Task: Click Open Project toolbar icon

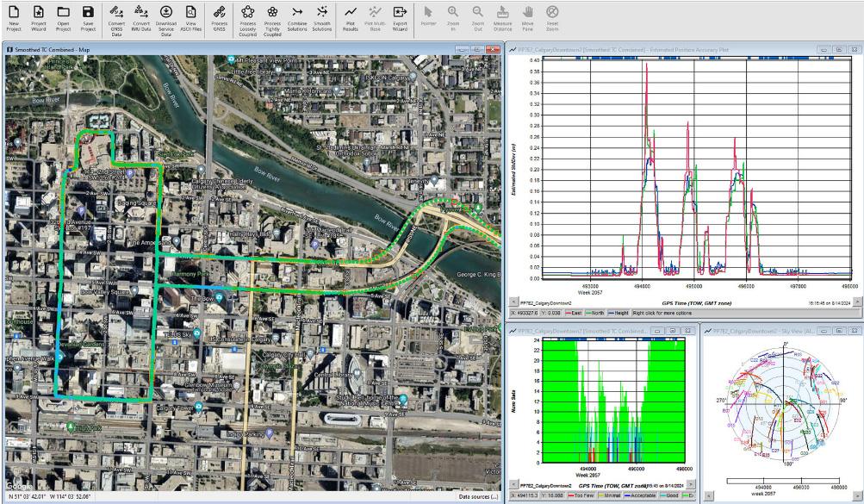Action: pyautogui.click(x=64, y=18)
